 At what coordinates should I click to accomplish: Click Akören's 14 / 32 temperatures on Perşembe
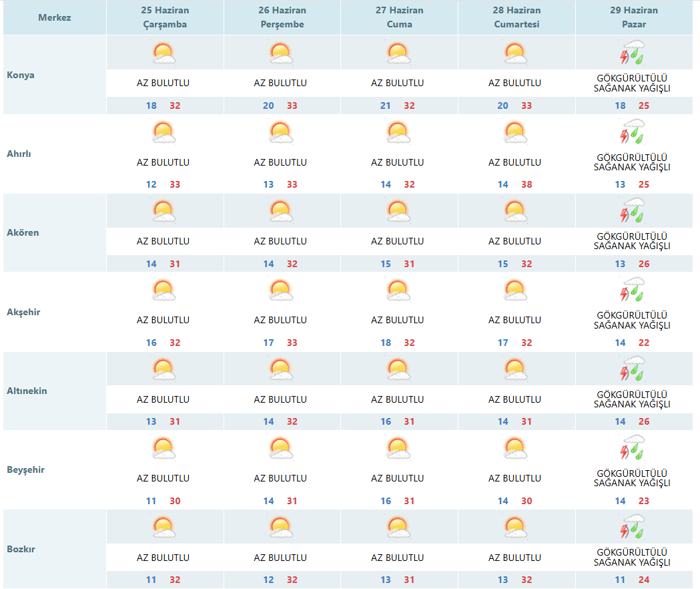point(280,264)
